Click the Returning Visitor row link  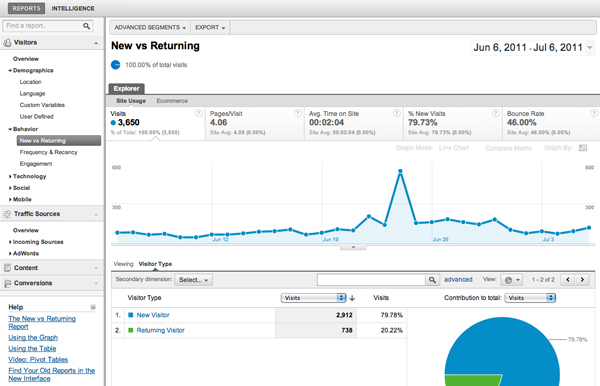tap(161, 330)
